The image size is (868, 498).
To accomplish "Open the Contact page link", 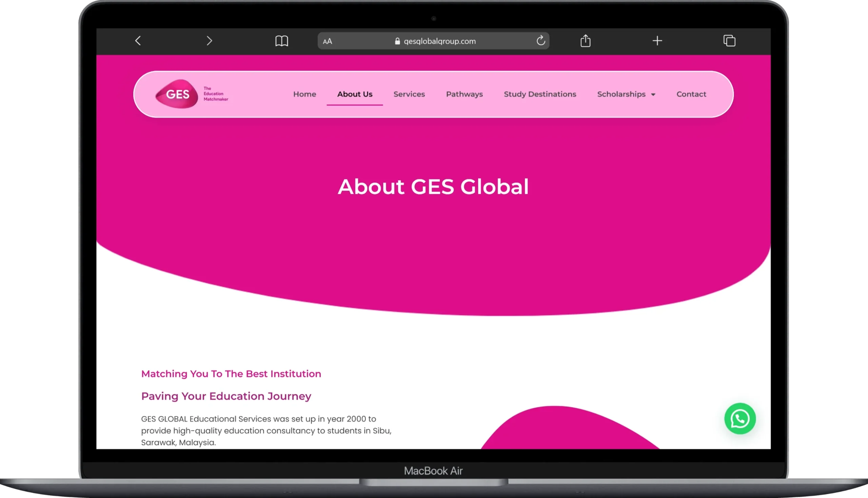I will 691,94.
